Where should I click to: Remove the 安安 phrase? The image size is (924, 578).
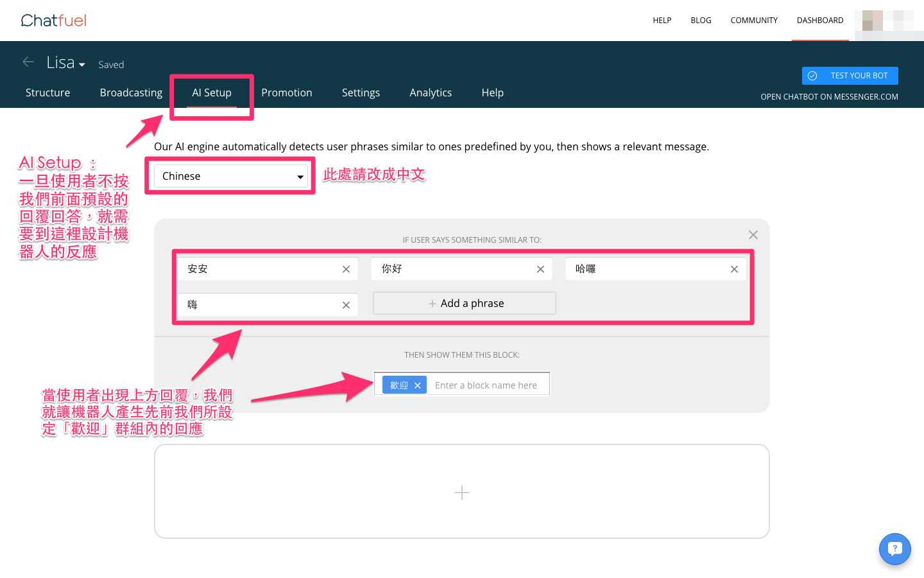point(346,269)
